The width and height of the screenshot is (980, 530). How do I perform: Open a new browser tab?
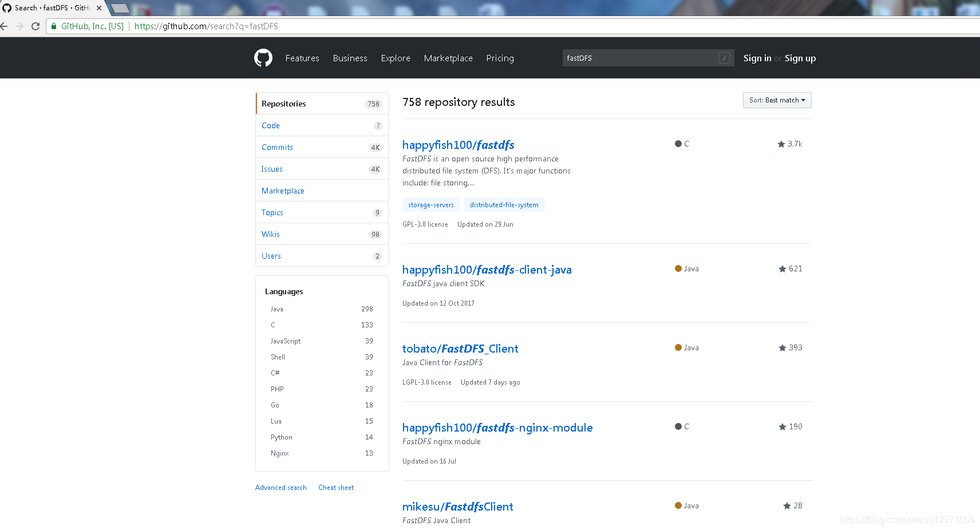[120, 8]
